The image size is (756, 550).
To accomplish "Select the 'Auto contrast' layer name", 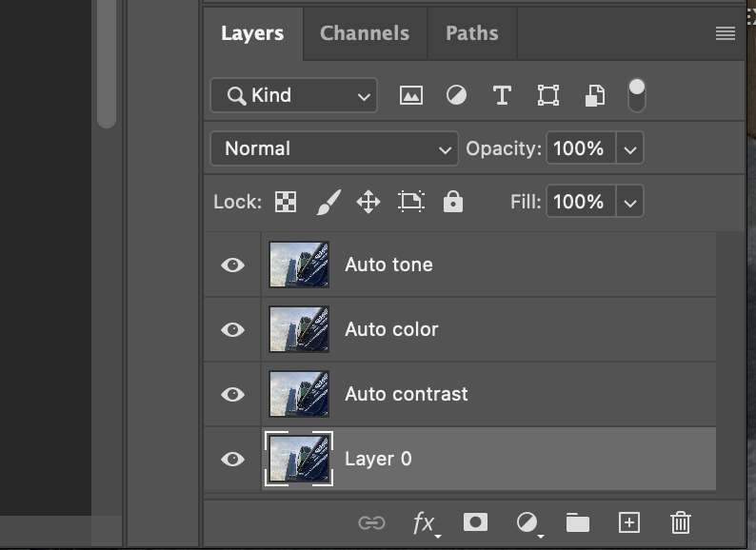I will pos(406,394).
